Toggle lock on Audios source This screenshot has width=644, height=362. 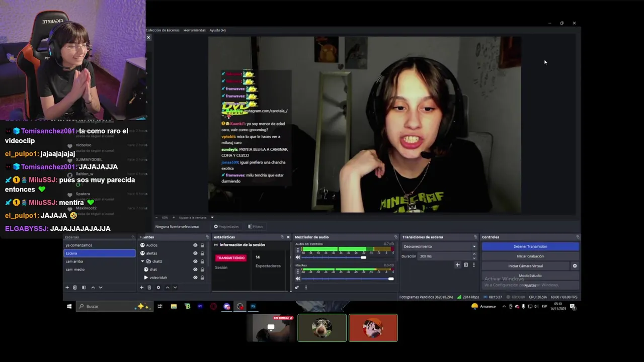[x=202, y=245]
